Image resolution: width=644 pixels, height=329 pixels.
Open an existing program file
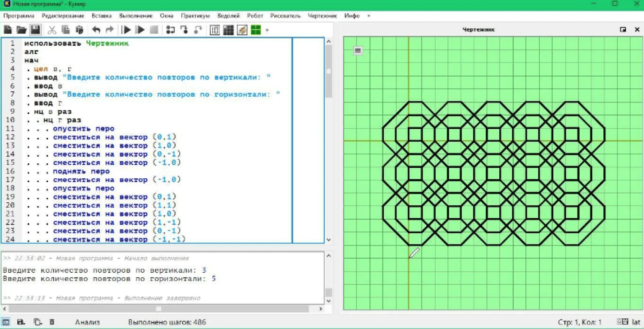[x=22, y=30]
